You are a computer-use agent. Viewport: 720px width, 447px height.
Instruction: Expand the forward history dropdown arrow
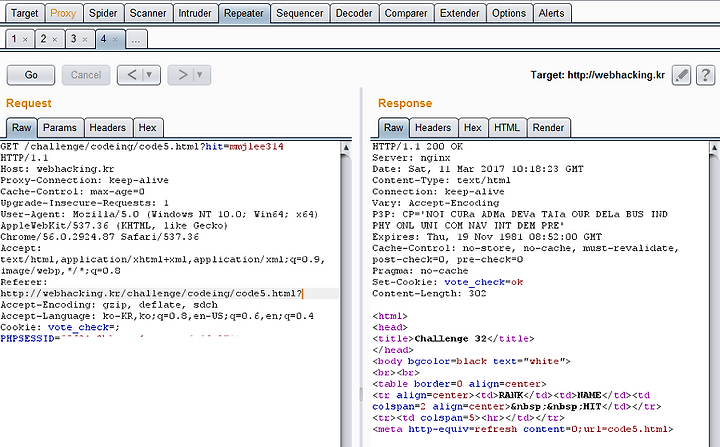point(200,75)
